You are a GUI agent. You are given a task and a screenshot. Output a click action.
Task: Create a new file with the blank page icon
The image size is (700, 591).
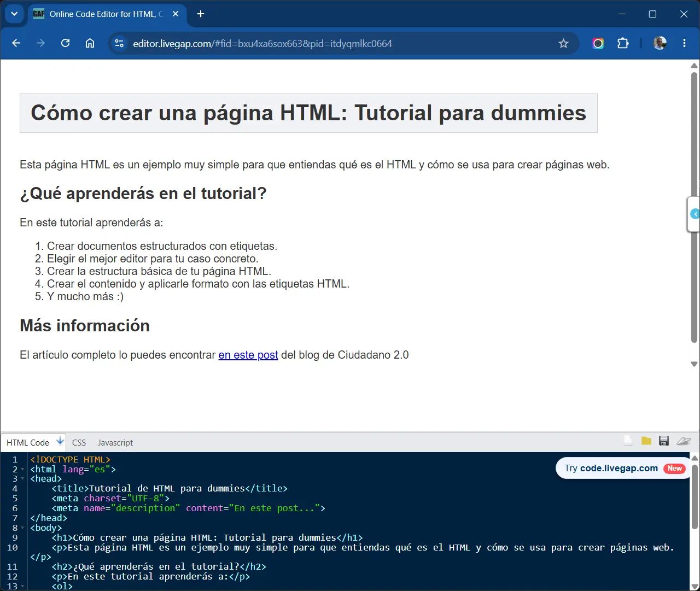click(628, 441)
